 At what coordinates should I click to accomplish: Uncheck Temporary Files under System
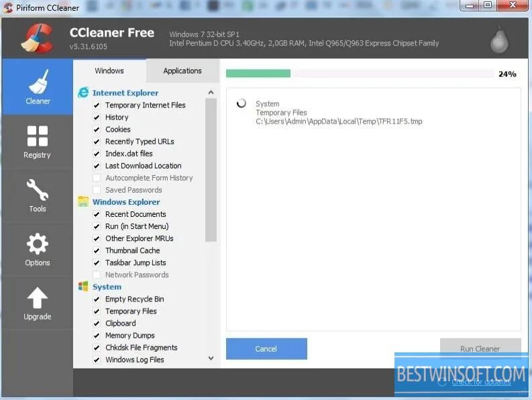[x=97, y=311]
